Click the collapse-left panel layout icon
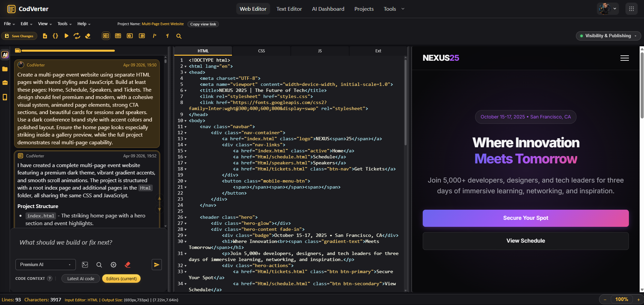Viewport: 644px width, 305px height. click(x=130, y=36)
